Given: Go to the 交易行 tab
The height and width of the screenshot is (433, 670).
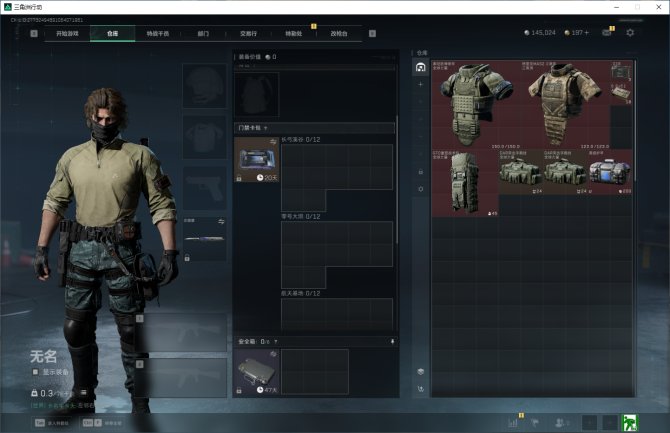Looking at the screenshot, I should [x=248, y=33].
